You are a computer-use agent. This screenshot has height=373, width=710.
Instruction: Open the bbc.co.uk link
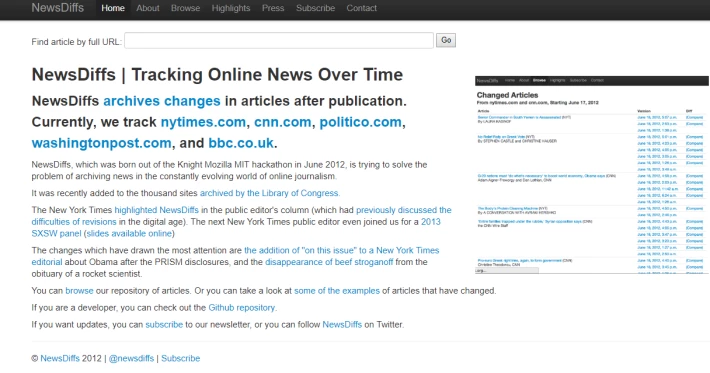[241, 143]
